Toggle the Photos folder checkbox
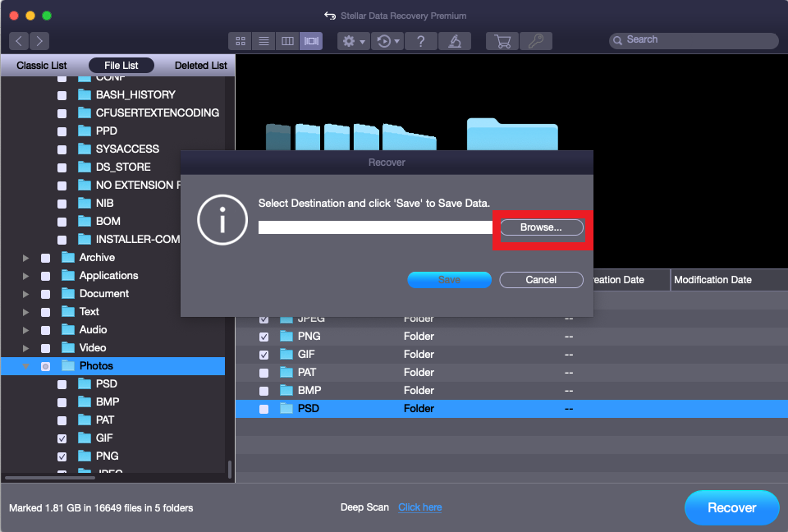Screen dimensions: 788x532 [46, 366]
